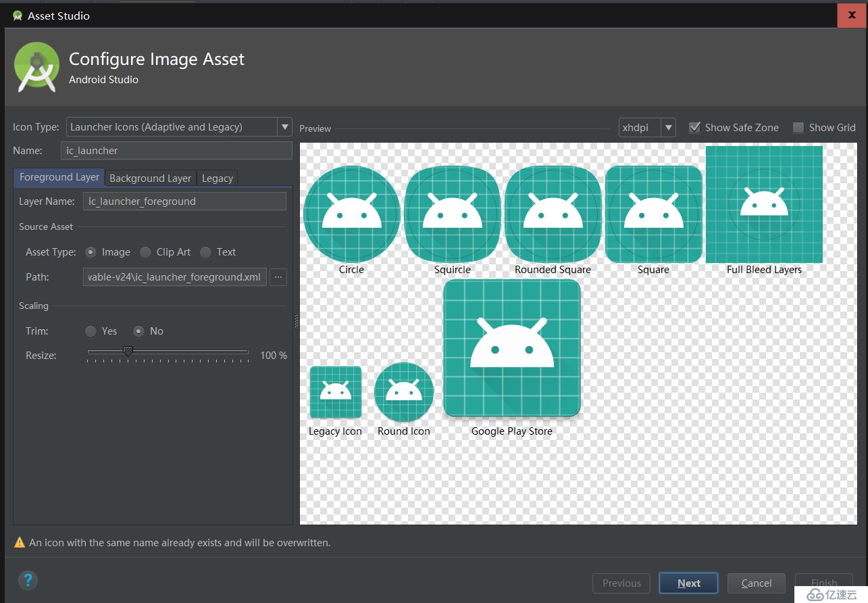Switch to the Background Layer tab
This screenshot has height=603, width=868.
(150, 178)
